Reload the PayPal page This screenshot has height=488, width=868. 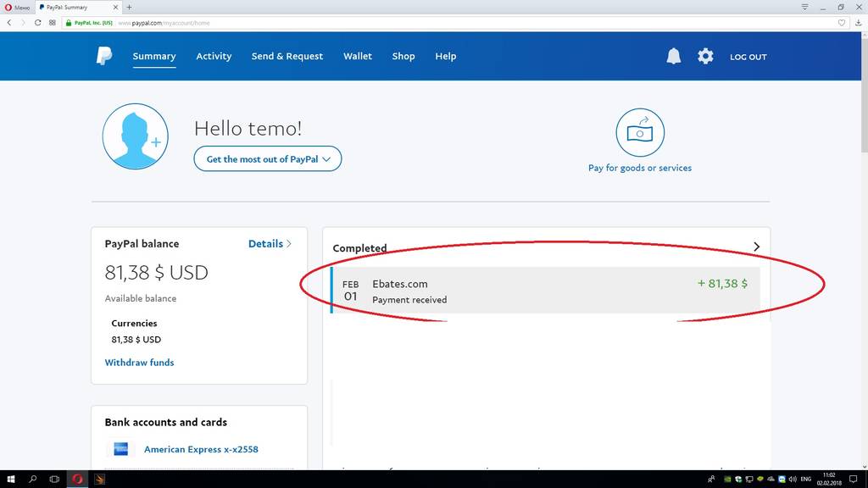pyautogui.click(x=37, y=23)
